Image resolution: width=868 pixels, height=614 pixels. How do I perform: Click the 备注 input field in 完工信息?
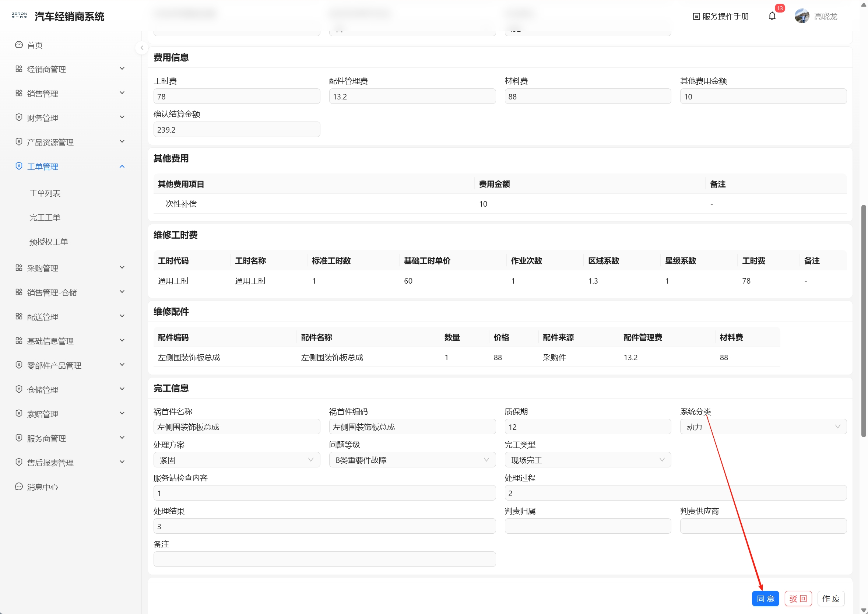(x=324, y=559)
